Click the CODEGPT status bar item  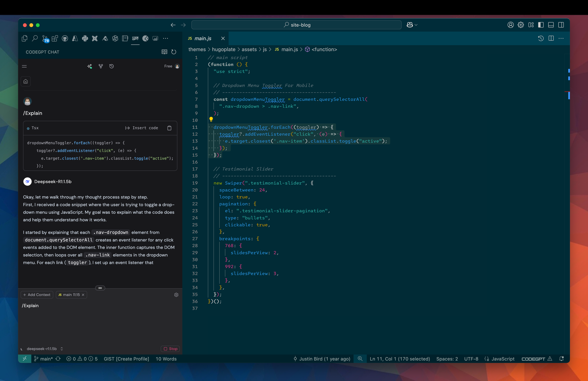(x=537, y=359)
